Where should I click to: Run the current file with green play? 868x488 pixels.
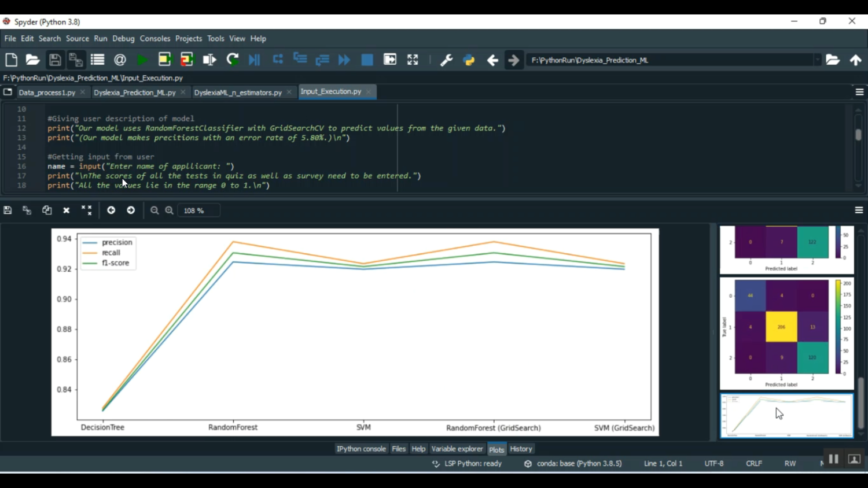(142, 60)
